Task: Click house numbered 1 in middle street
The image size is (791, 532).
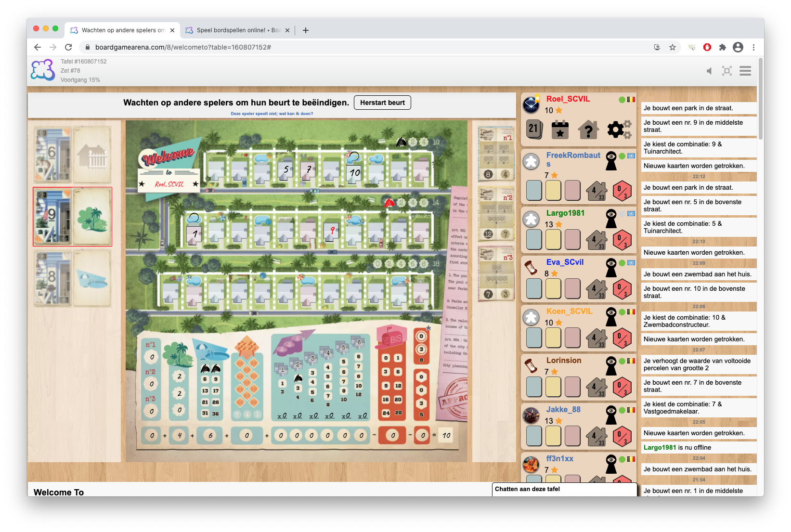Action: coord(195,234)
